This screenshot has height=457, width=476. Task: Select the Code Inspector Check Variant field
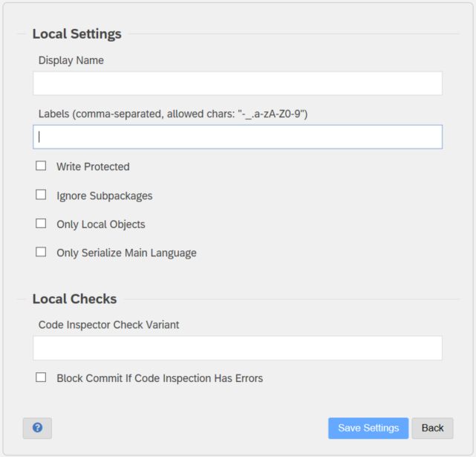pyautogui.click(x=238, y=348)
